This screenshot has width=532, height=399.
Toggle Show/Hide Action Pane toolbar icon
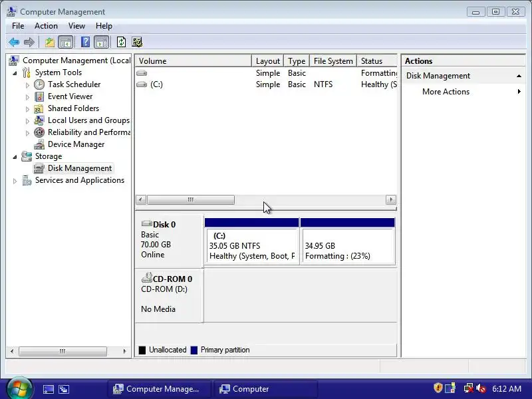coord(102,43)
